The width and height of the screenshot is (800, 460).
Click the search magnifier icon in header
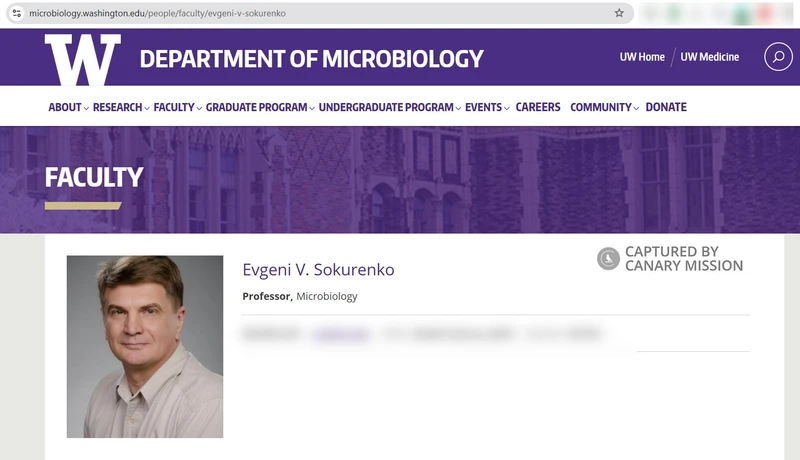pyautogui.click(x=778, y=57)
